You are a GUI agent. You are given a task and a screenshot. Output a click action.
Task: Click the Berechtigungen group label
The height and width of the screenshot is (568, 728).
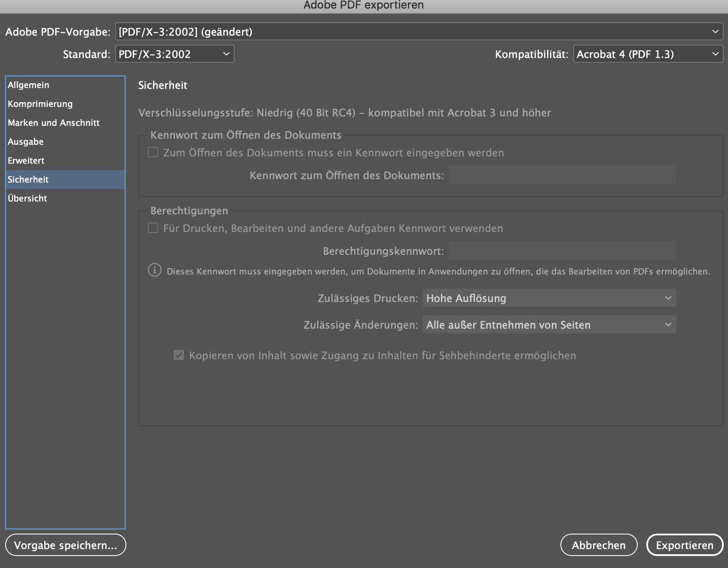pyautogui.click(x=190, y=211)
